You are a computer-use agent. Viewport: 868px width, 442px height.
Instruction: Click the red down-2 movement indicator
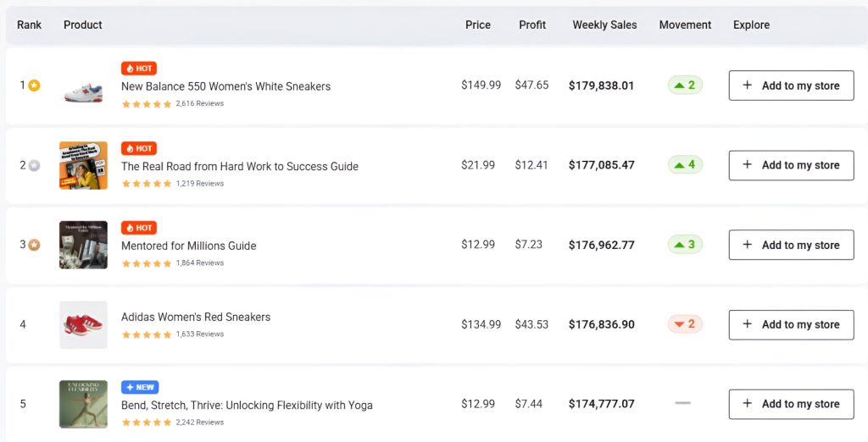coord(684,324)
